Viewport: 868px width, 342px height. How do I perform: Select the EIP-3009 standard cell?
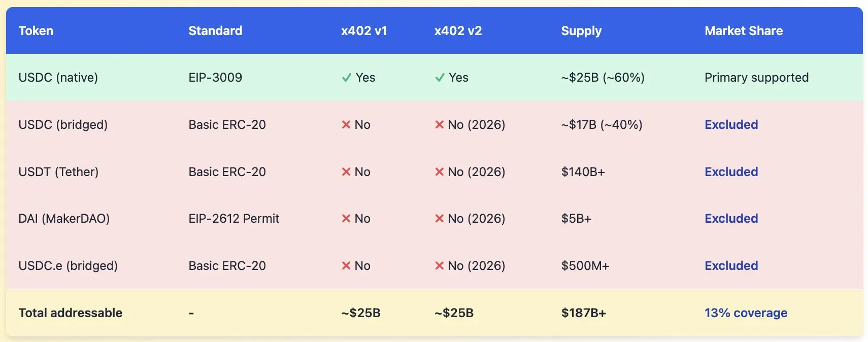click(x=215, y=78)
